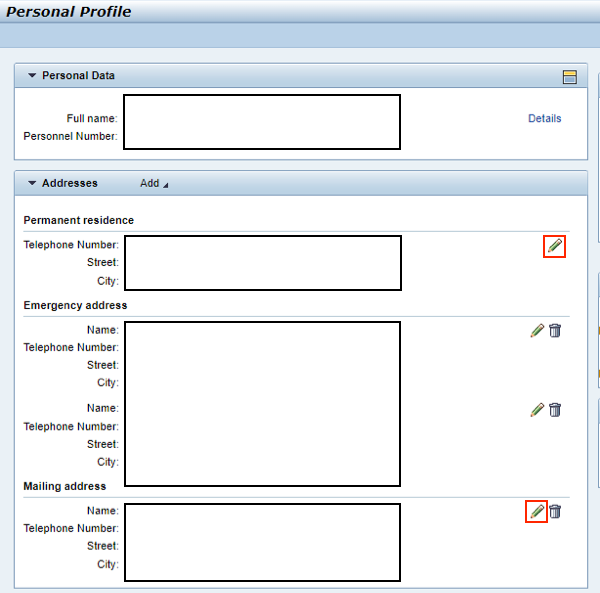Screen dimensions: 600x593
Task: Click the Personal Data panel layout icon
Action: click(x=570, y=77)
